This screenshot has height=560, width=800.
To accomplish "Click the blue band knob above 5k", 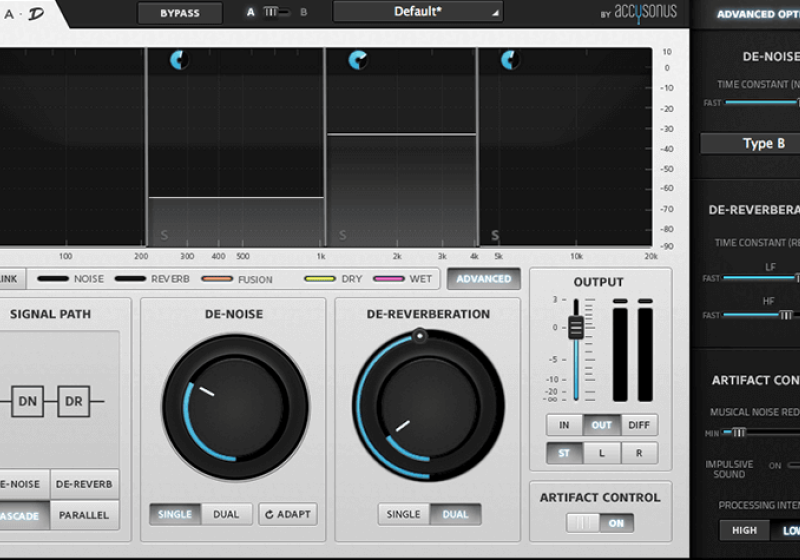I will click(x=508, y=61).
